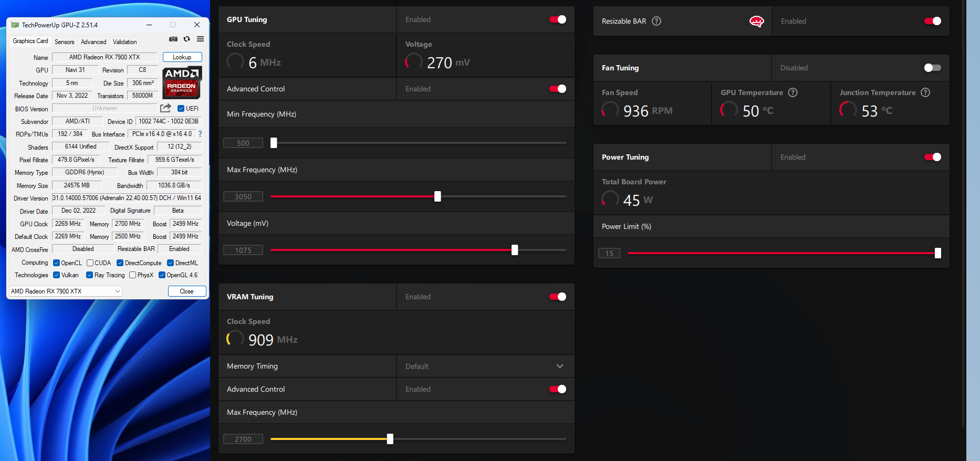Screen dimensions: 980x461
Task: Toggle the DirectCompute checkbox
Action: [x=120, y=263]
